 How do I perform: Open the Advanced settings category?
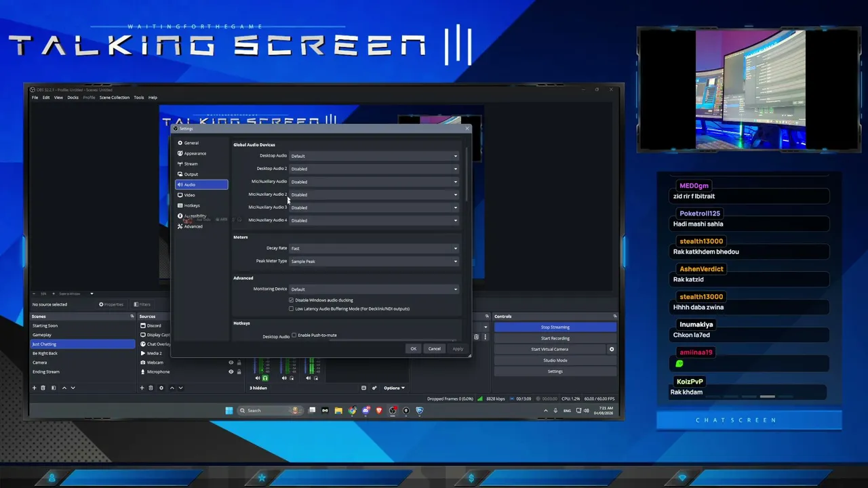pos(201,226)
